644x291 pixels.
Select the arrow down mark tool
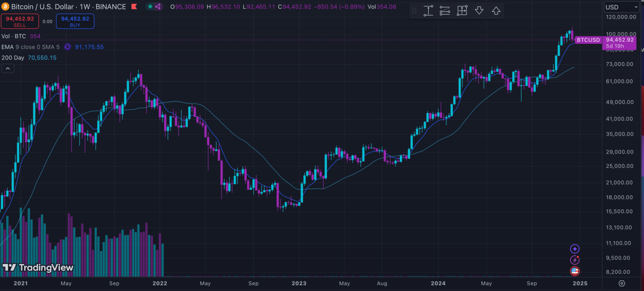[479, 10]
